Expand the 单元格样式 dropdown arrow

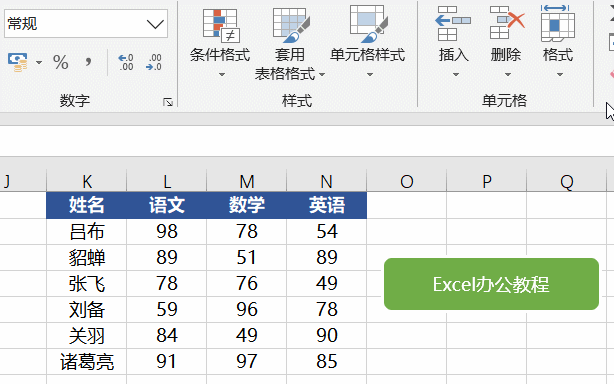click(x=370, y=74)
